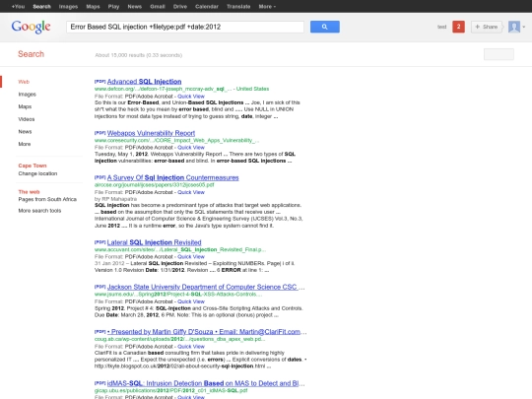Expand More search tools

click(x=39, y=211)
